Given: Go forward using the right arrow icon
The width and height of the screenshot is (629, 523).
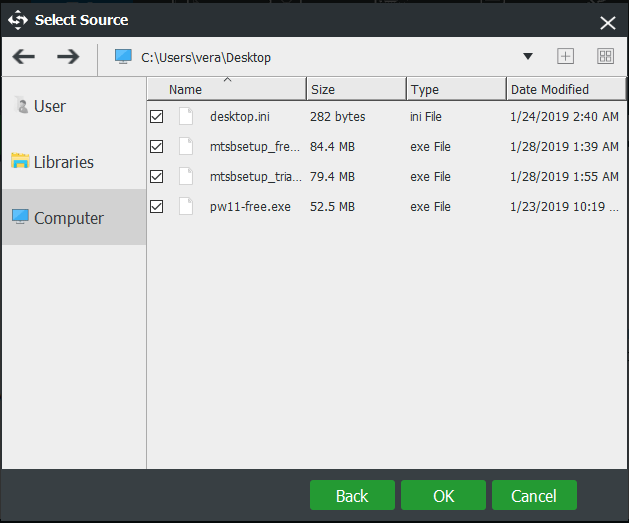Looking at the screenshot, I should point(68,57).
